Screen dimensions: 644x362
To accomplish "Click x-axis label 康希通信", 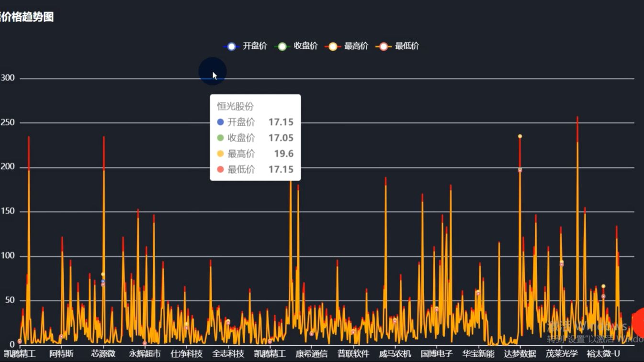I will [x=311, y=354].
